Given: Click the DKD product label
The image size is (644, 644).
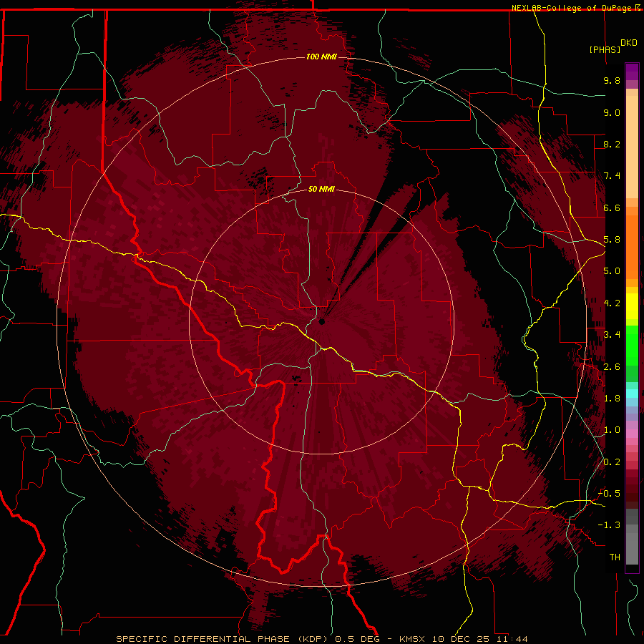Looking at the screenshot, I should point(629,43).
